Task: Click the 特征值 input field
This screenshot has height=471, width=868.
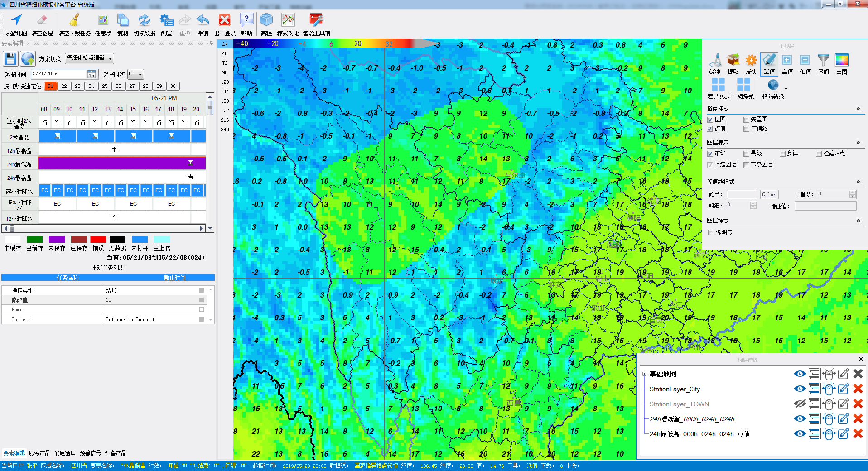Action: click(825, 206)
